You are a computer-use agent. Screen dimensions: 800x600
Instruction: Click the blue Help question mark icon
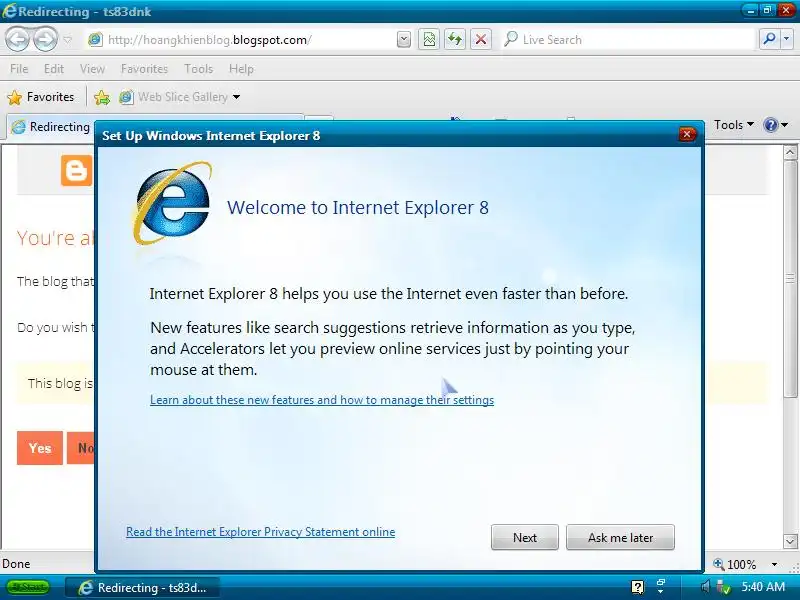(x=770, y=125)
